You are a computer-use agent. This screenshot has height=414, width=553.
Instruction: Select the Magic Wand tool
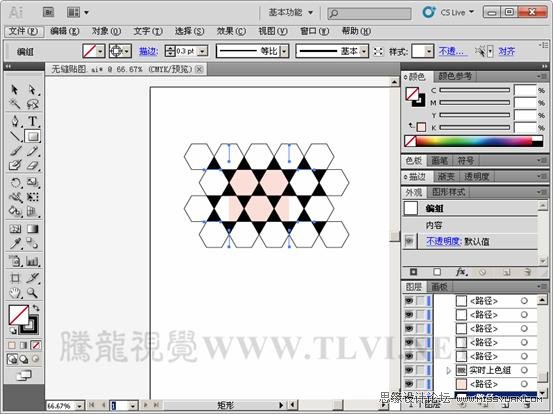click(14, 104)
